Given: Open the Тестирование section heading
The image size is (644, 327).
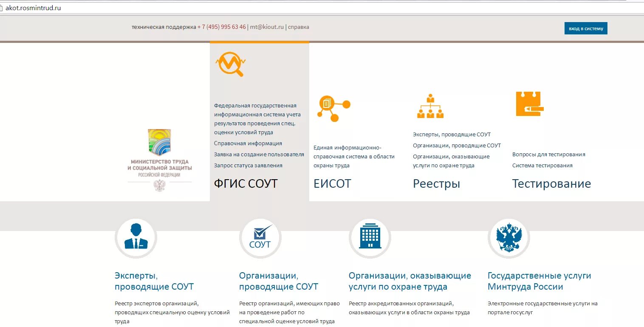Looking at the screenshot, I should 551,183.
